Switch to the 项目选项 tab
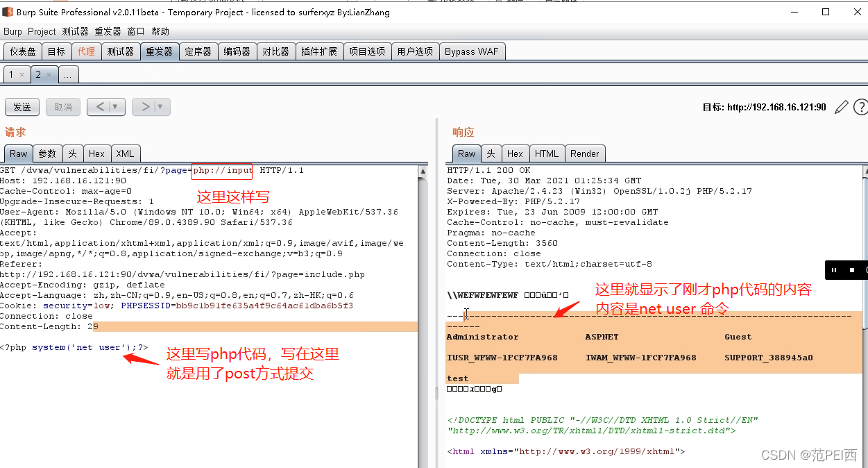This screenshot has height=468, width=868. pos(367,51)
